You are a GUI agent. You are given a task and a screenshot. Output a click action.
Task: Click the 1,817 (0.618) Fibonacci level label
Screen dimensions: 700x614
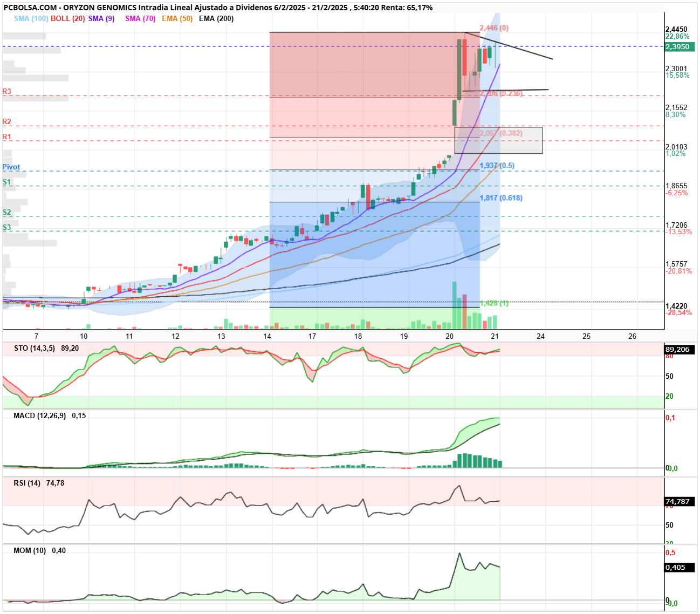[x=501, y=198]
